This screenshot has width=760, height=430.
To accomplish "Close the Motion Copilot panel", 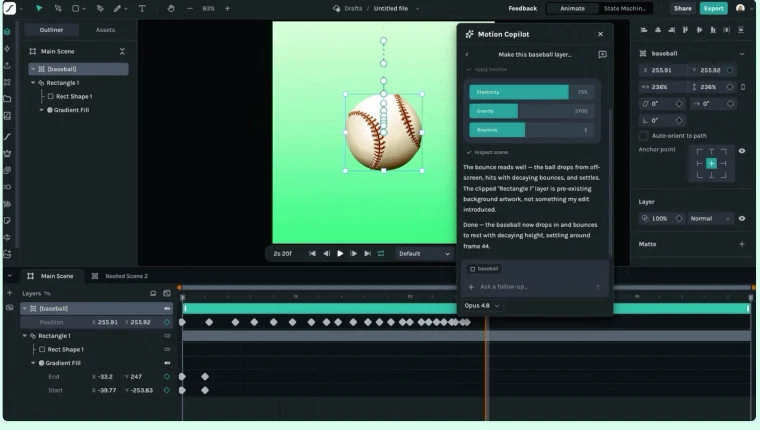I will (x=601, y=34).
